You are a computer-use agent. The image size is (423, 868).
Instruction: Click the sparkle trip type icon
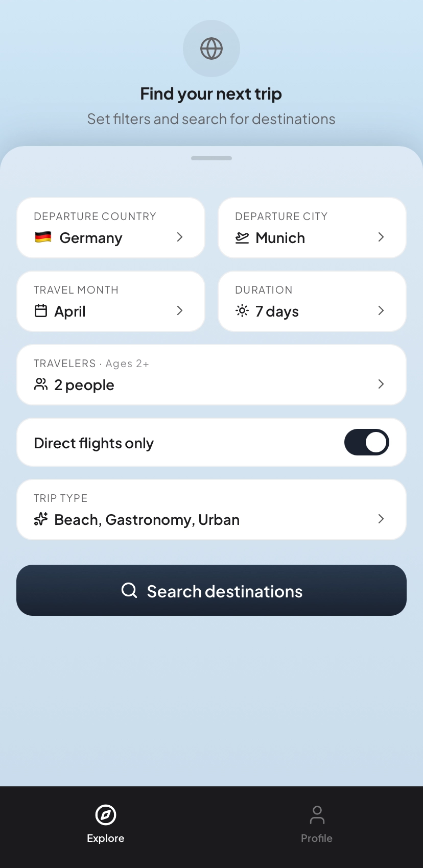point(41,519)
